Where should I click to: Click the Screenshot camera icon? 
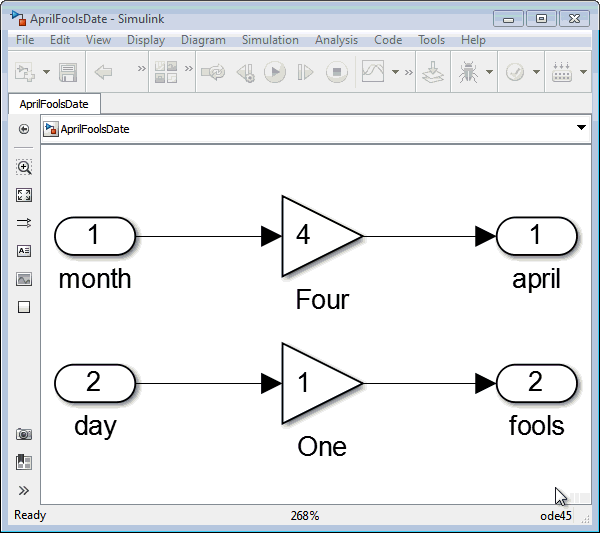[x=24, y=434]
